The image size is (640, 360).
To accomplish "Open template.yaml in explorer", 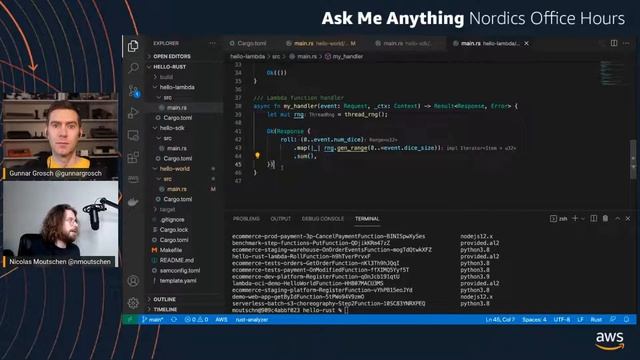I will [x=178, y=280].
